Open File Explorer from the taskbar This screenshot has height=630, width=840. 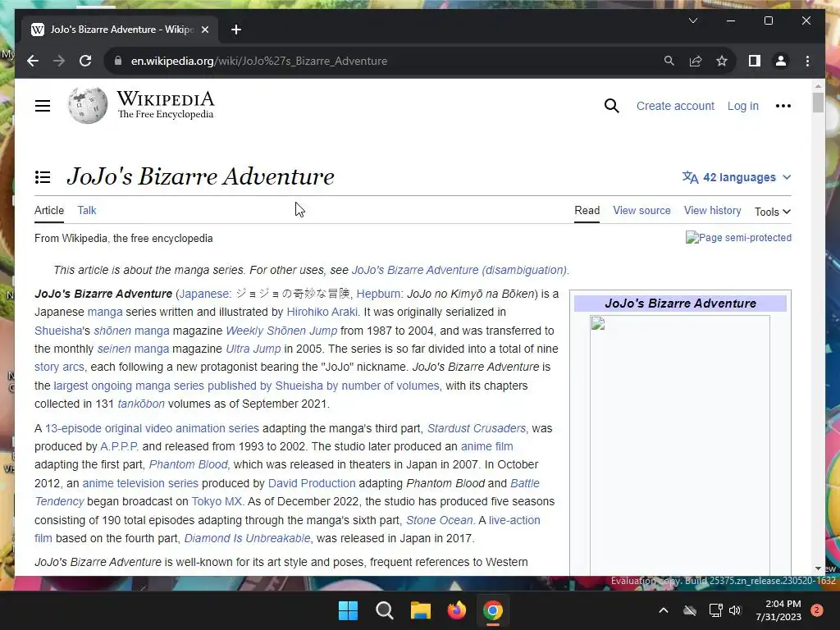(x=421, y=610)
